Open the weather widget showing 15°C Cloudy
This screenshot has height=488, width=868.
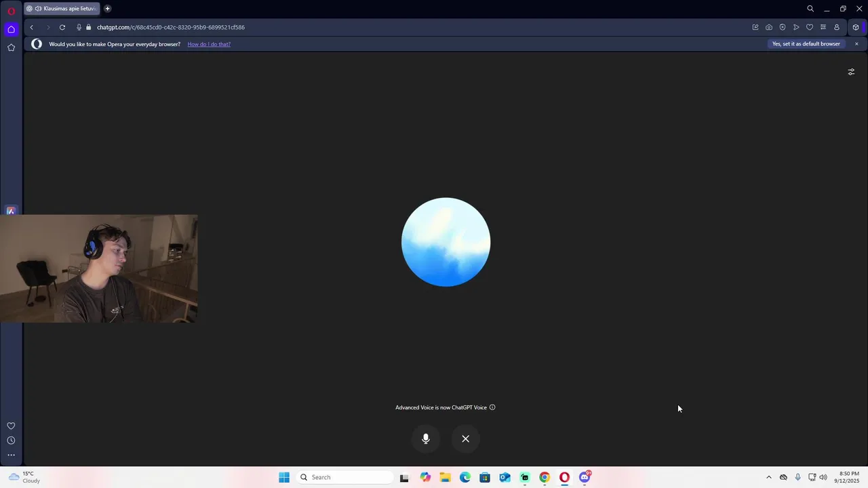(24, 477)
